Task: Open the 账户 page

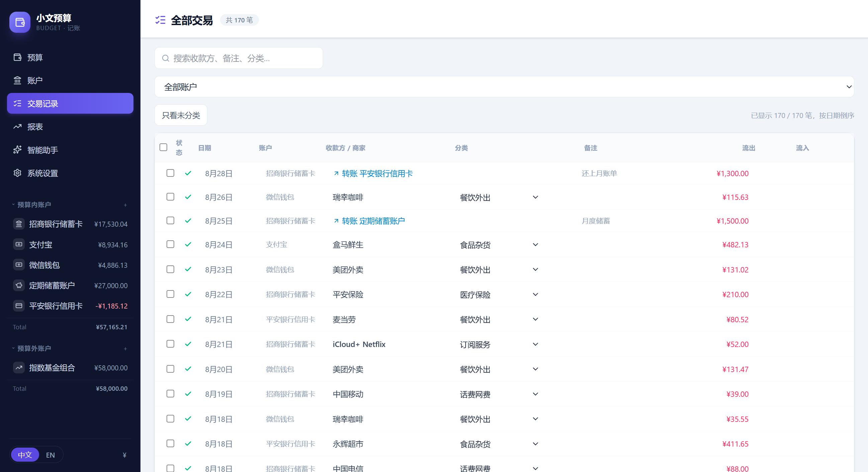Action: tap(70, 81)
